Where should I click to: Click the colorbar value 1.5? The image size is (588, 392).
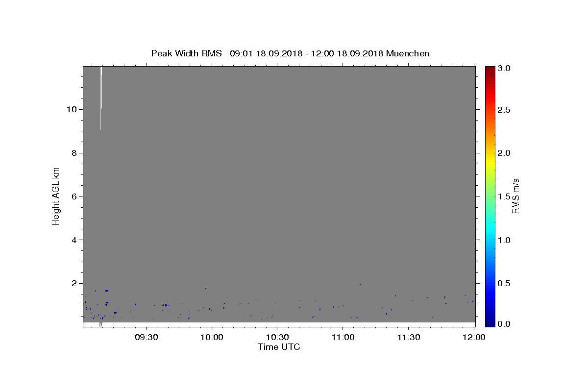tap(504, 196)
